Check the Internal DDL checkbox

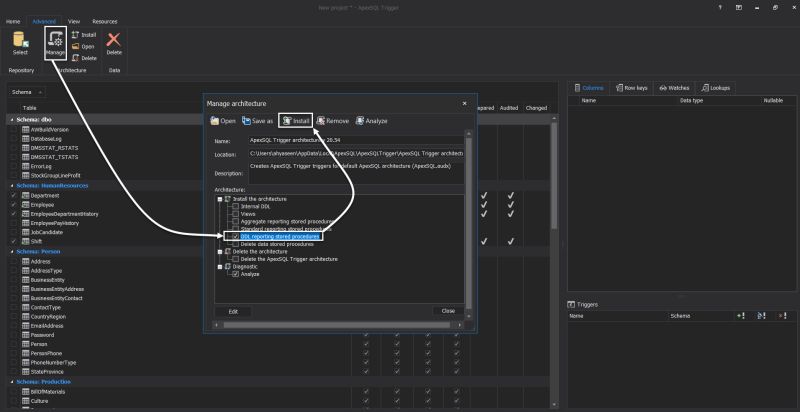235,207
